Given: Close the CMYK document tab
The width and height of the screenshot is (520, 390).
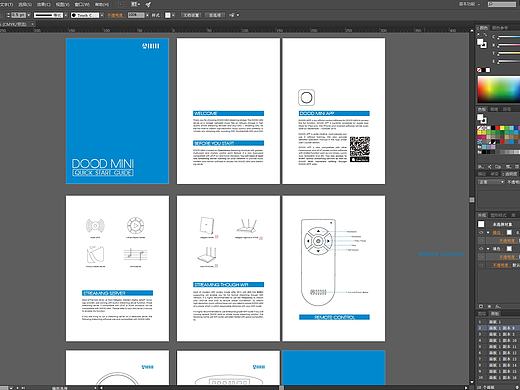Looking at the screenshot, I should (x=32, y=24).
